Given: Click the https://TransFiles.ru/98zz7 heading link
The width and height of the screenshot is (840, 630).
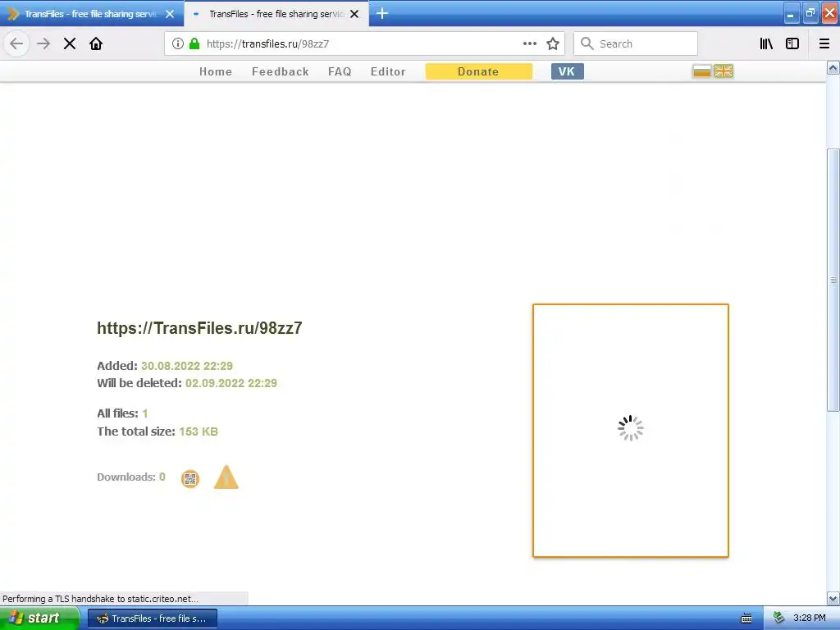Looking at the screenshot, I should pos(199,328).
